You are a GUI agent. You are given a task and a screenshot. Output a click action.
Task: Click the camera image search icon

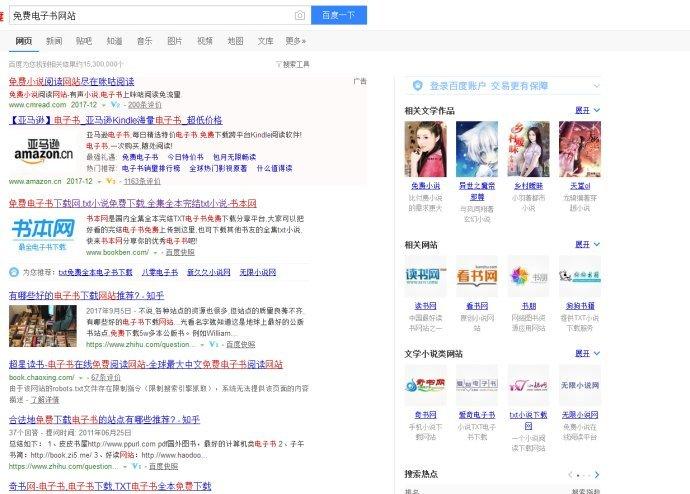[300, 15]
